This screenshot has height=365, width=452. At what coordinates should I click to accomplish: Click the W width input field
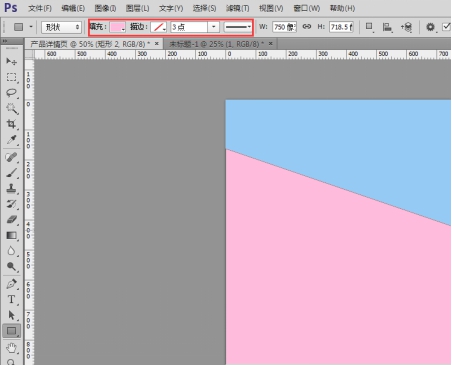pyautogui.click(x=284, y=27)
